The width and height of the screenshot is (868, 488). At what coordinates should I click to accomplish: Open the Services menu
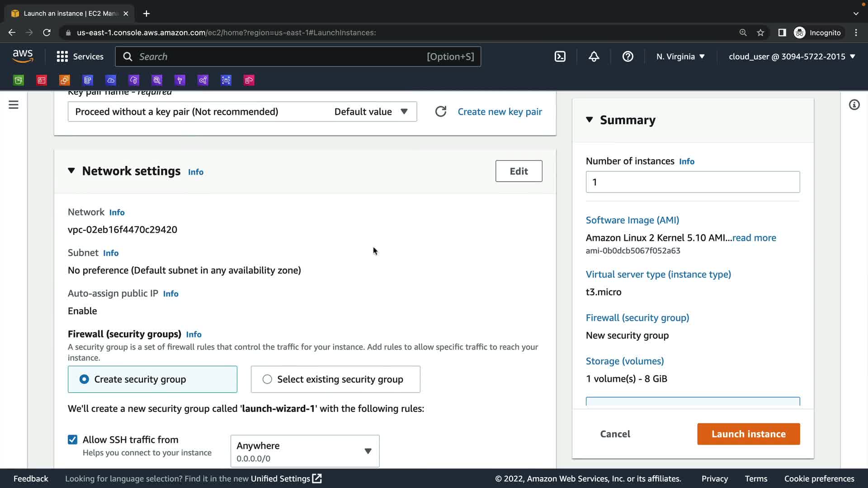[x=80, y=56]
